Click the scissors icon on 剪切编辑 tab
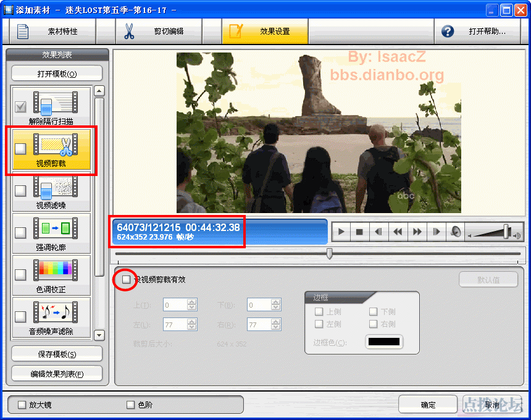Screen dimensions: 531x420 (x=129, y=31)
